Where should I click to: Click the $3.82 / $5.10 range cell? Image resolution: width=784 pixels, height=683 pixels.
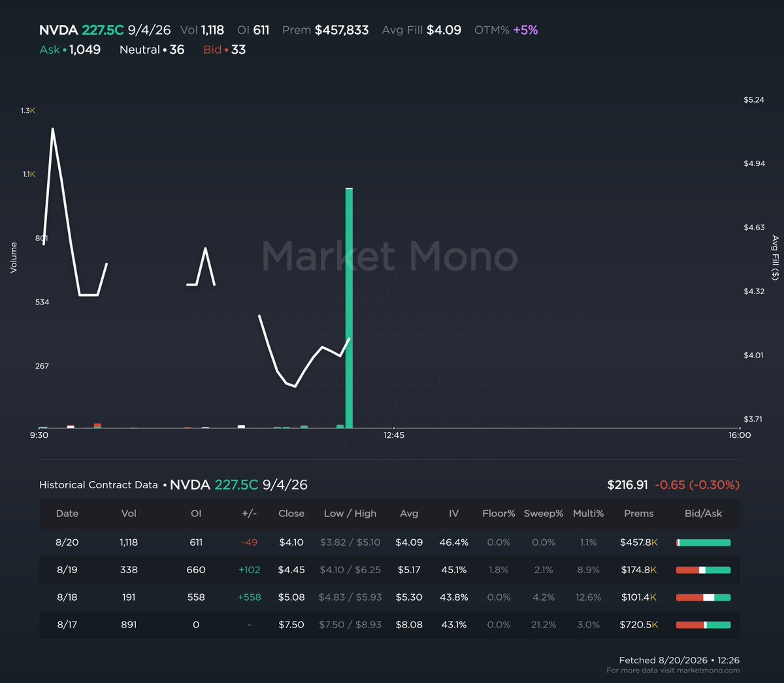(x=350, y=542)
